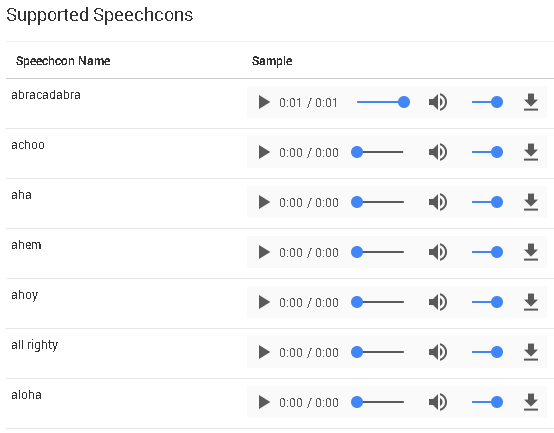This screenshot has width=554, height=433.
Task: Download the abracadabra audio file
Action: click(531, 102)
